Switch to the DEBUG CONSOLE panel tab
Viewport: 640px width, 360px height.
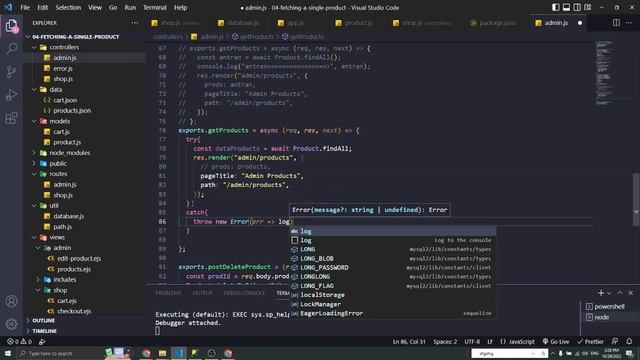pos(244,293)
